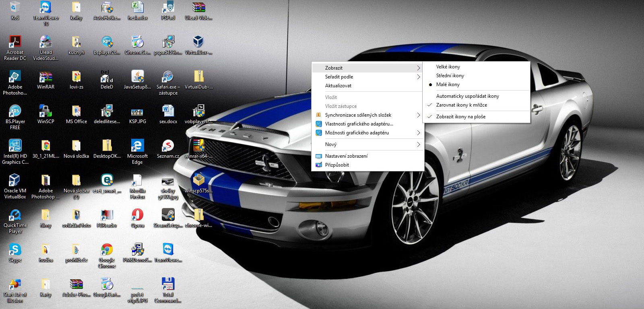Click the Microsoft Edge desktop icon

(x=137, y=146)
